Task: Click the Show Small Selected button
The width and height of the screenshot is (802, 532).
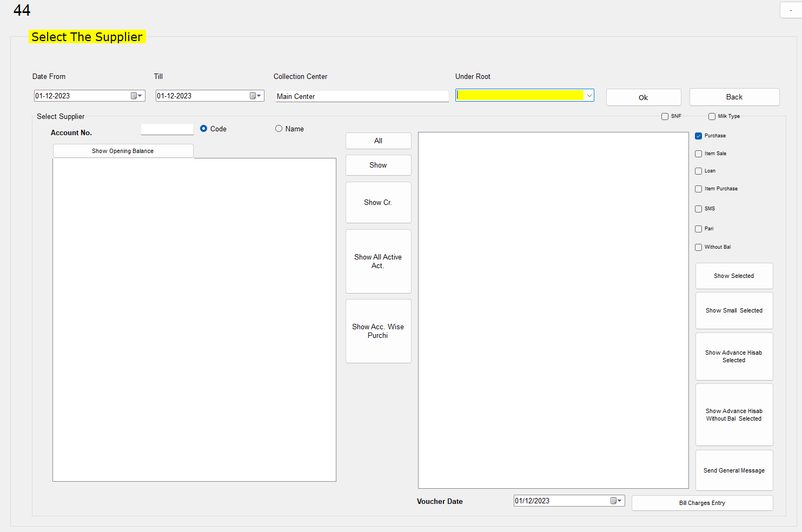Action: tap(734, 310)
